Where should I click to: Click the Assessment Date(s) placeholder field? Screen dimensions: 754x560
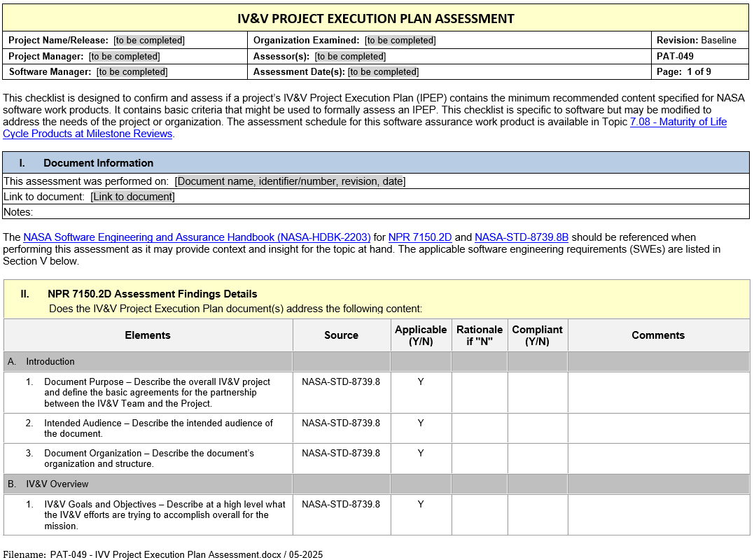click(x=383, y=71)
